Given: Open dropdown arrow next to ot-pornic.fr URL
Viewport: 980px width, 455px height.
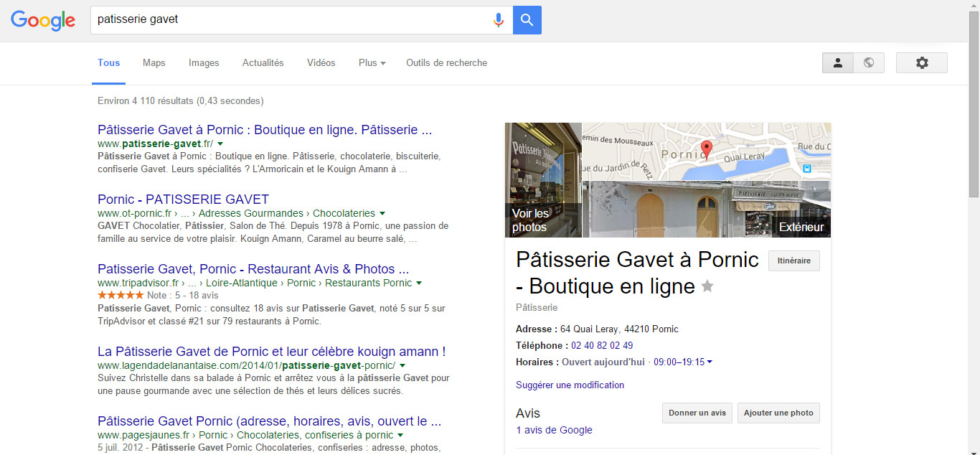Looking at the screenshot, I should pyautogui.click(x=382, y=213).
